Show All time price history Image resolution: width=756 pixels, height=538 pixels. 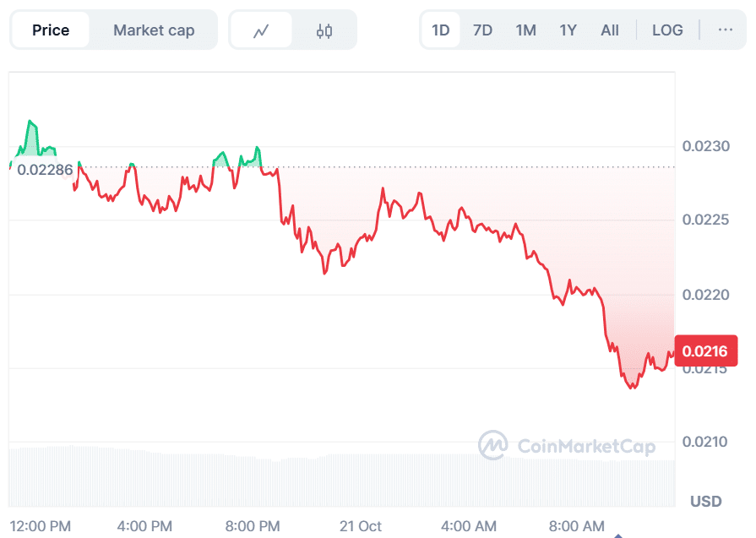(610, 30)
